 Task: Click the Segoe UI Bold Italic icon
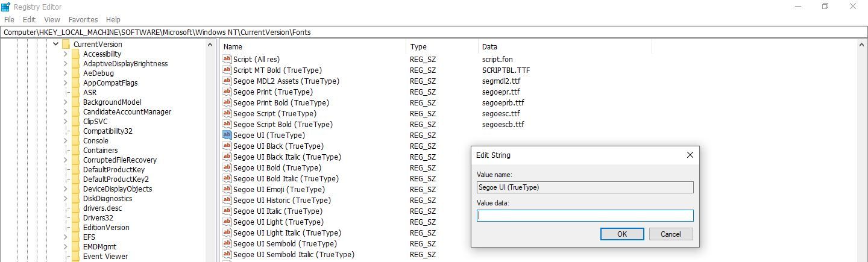tap(227, 178)
